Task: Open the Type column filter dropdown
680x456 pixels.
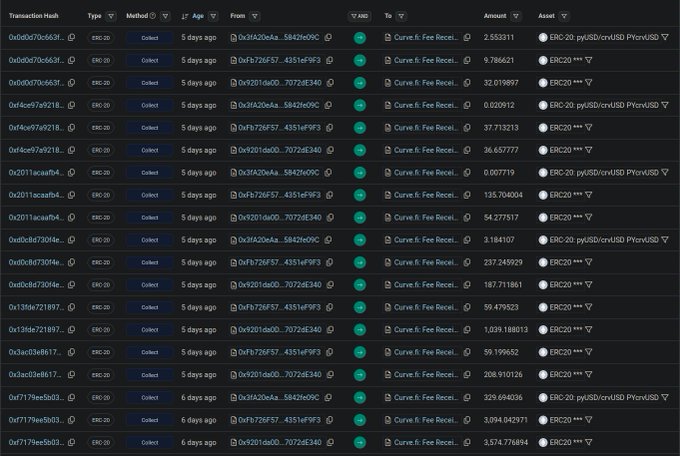Action: [112, 16]
